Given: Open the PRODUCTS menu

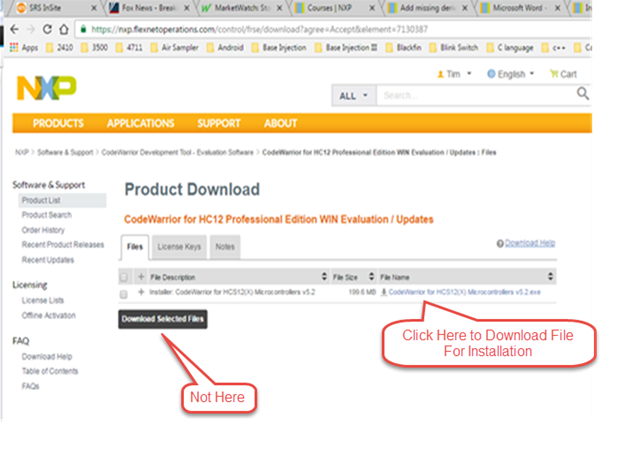Looking at the screenshot, I should point(58,123).
